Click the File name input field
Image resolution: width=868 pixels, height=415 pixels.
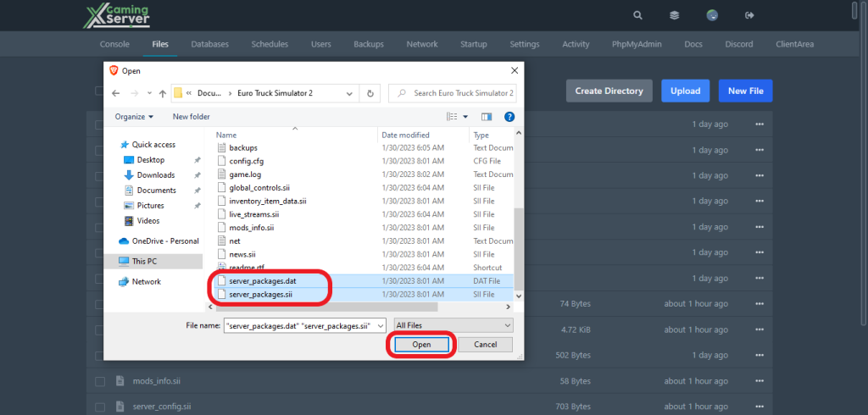click(304, 326)
